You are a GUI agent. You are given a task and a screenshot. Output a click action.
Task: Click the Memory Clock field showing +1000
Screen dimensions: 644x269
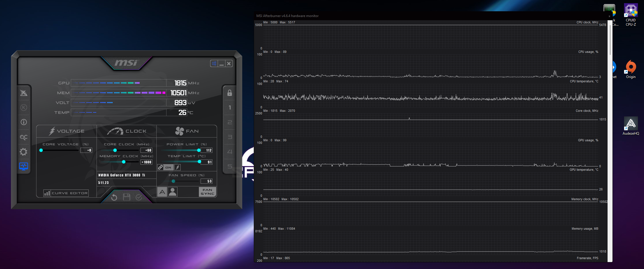pyautogui.click(x=146, y=162)
